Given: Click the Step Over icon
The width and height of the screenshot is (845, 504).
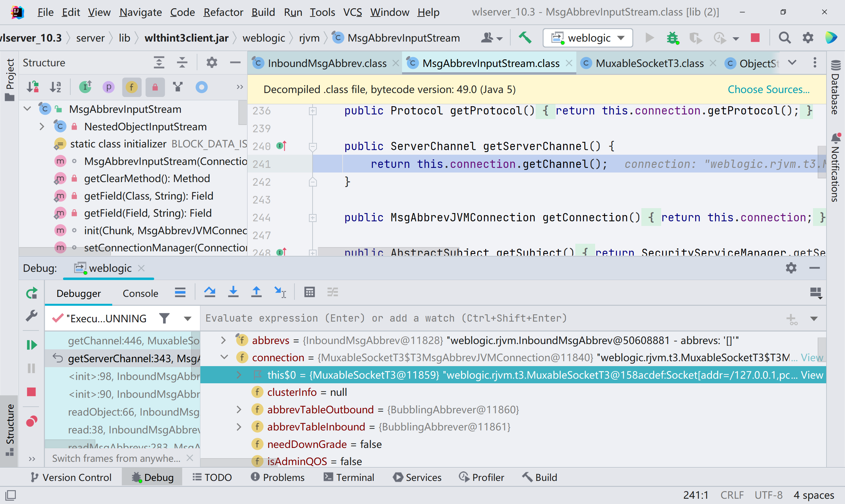Looking at the screenshot, I should (210, 292).
